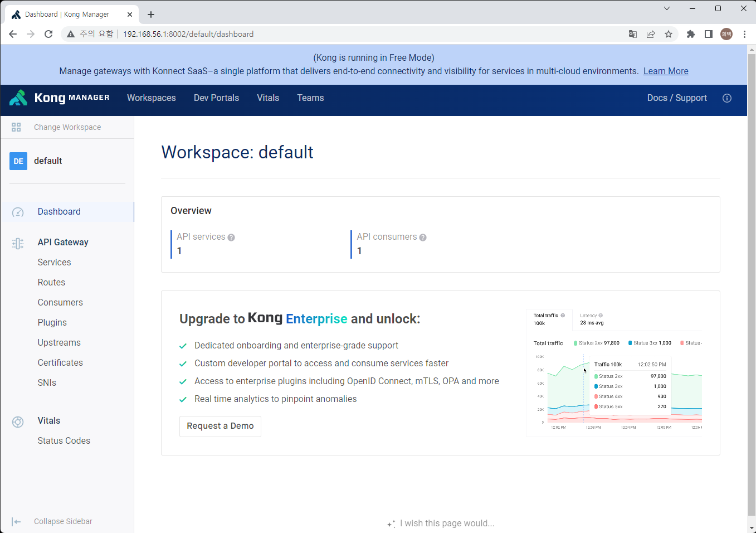The image size is (756, 533).
Task: Go back with the browser back arrow
Action: 13,34
